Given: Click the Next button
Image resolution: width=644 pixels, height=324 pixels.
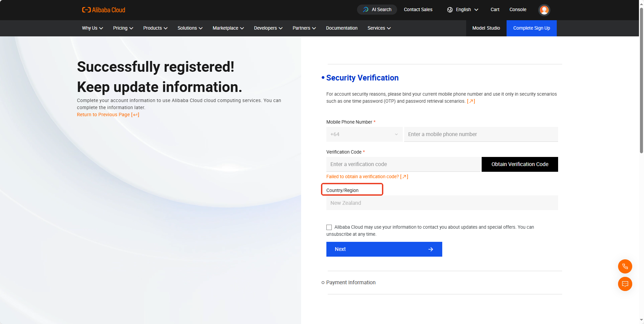Looking at the screenshot, I should tap(384, 249).
